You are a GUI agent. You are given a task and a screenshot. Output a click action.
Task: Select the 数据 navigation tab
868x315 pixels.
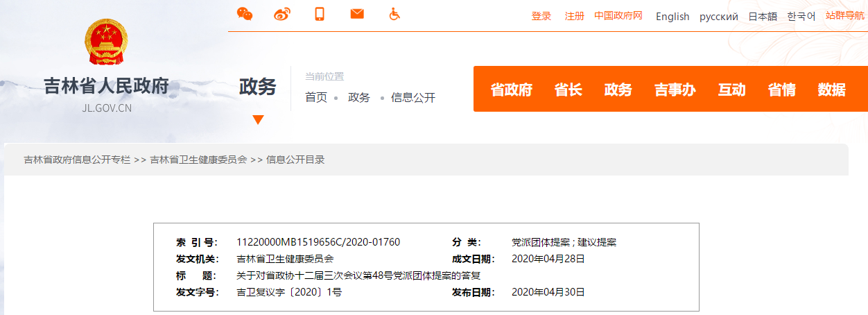[x=831, y=90]
